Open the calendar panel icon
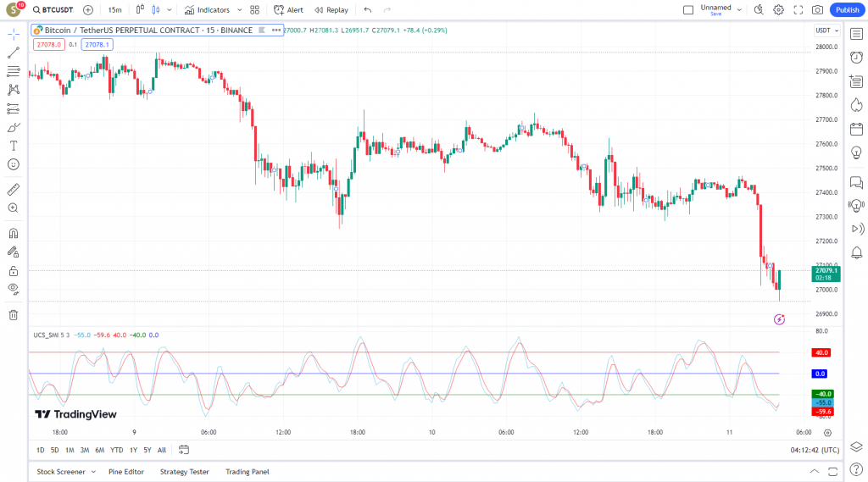 click(856, 129)
